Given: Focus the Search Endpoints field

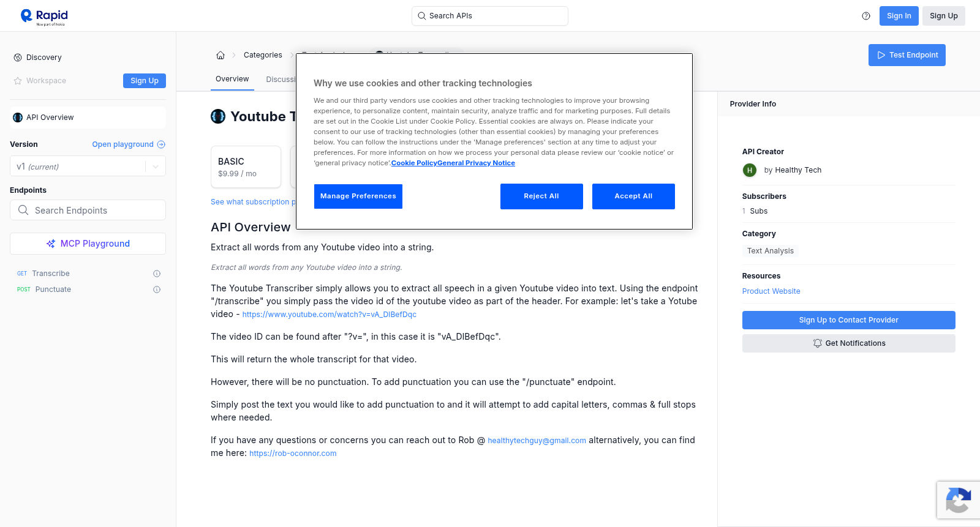Looking at the screenshot, I should (x=88, y=210).
